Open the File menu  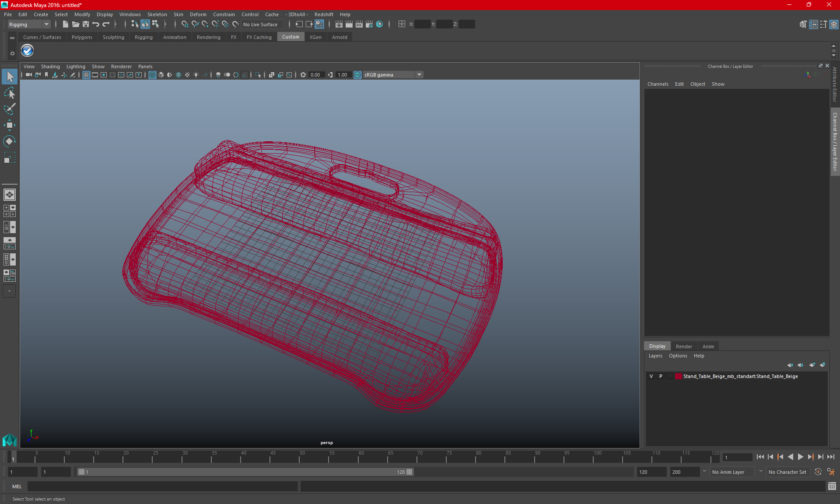click(8, 14)
